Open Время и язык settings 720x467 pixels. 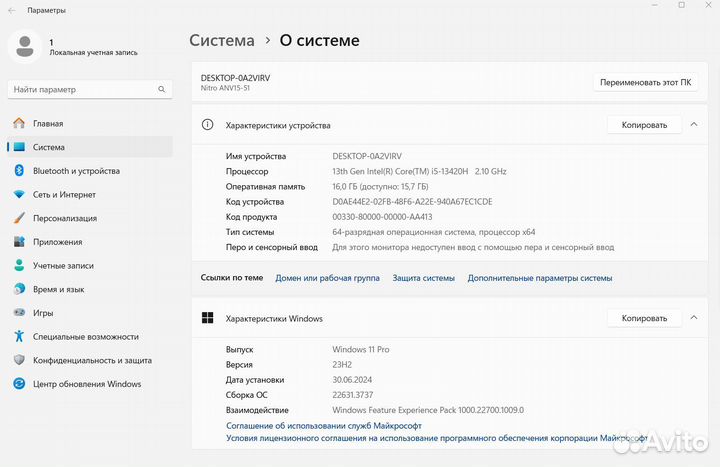pos(90,289)
